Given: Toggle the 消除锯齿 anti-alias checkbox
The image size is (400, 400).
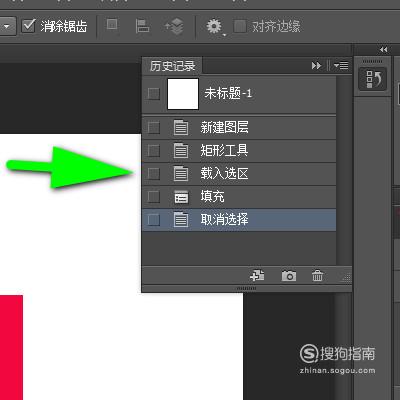Looking at the screenshot, I should (28, 26).
